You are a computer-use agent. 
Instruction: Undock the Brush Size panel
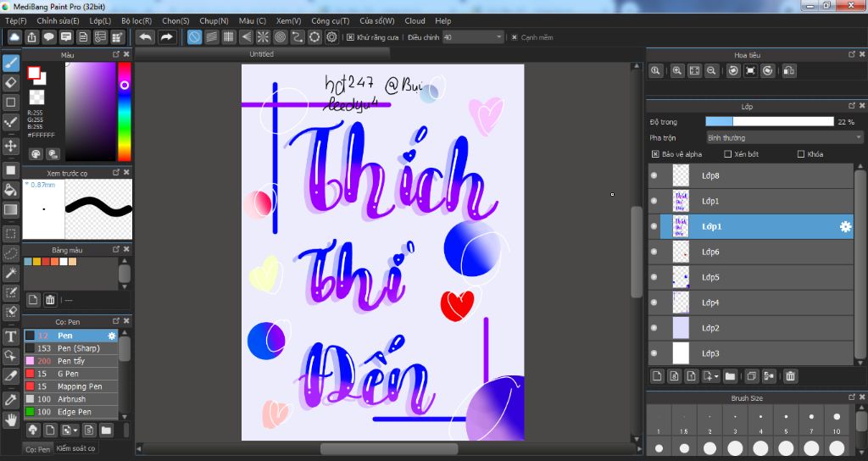(x=852, y=397)
